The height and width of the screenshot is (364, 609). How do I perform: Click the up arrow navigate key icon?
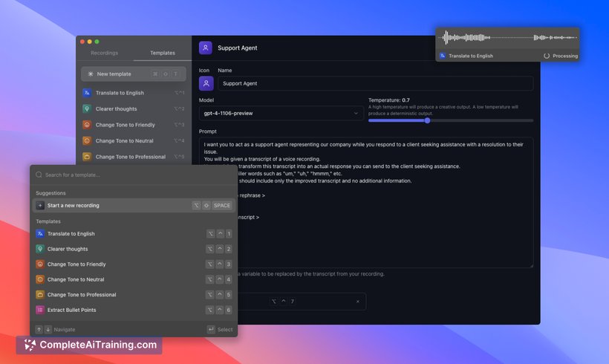click(x=39, y=329)
